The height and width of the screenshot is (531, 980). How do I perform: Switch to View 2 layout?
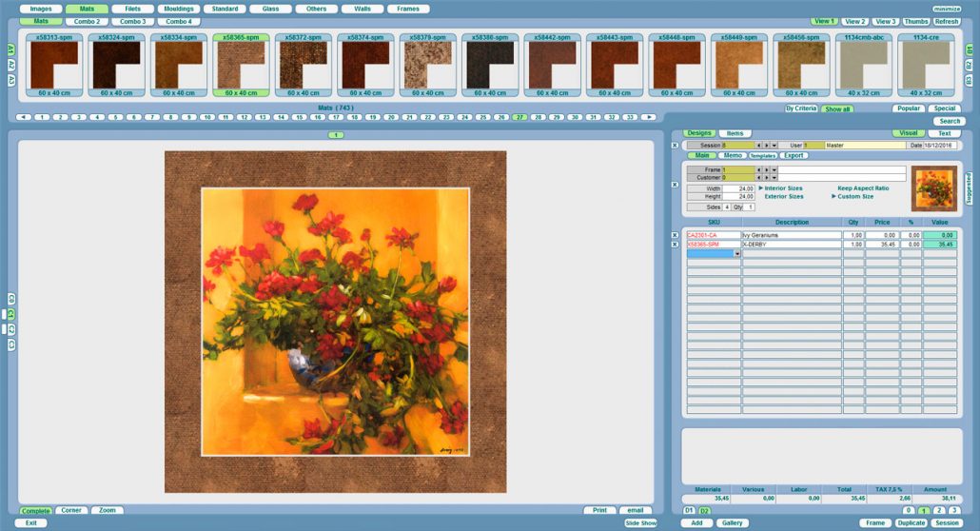pos(855,21)
